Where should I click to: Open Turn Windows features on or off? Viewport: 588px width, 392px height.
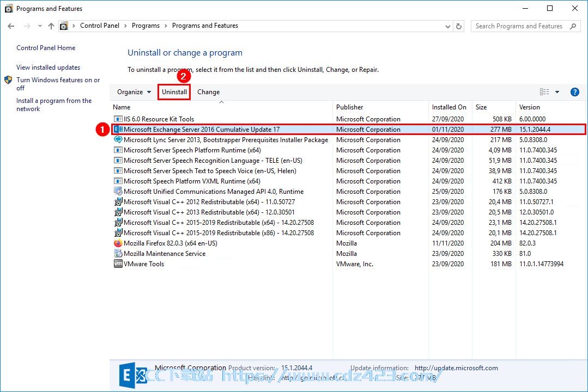click(x=58, y=84)
